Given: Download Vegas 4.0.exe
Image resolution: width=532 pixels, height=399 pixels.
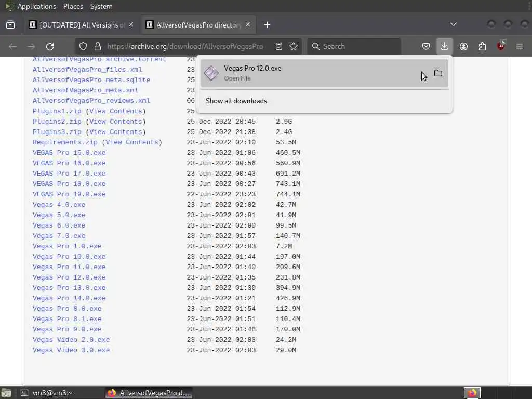Looking at the screenshot, I should (59, 205).
